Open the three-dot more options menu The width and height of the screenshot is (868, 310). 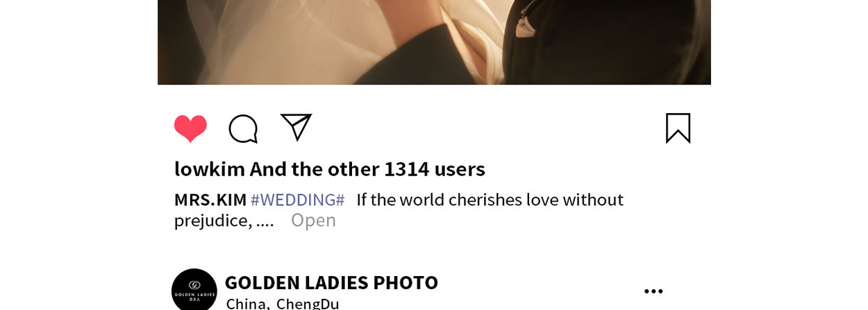(x=653, y=291)
